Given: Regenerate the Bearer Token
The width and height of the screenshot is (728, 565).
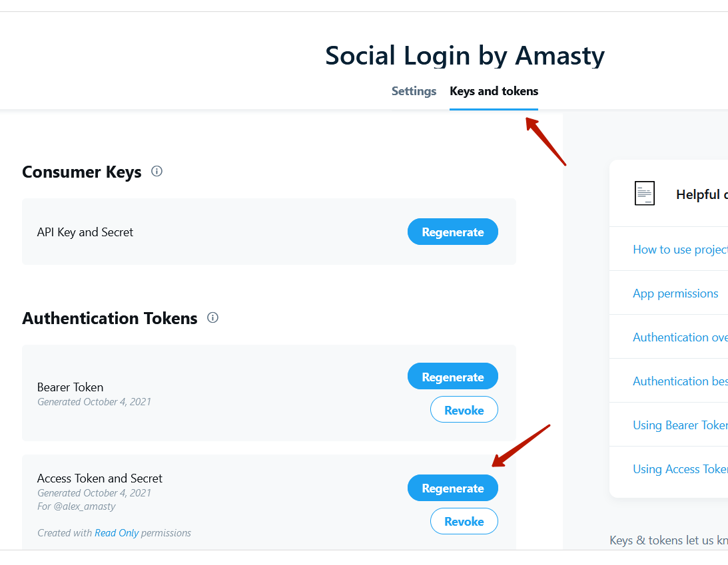Looking at the screenshot, I should (453, 377).
